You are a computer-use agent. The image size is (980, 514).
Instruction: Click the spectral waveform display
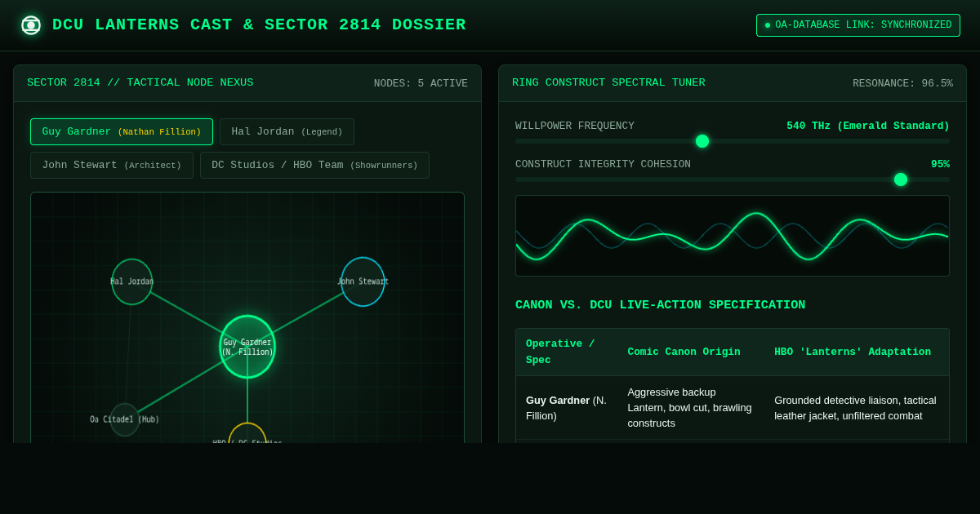(x=733, y=236)
